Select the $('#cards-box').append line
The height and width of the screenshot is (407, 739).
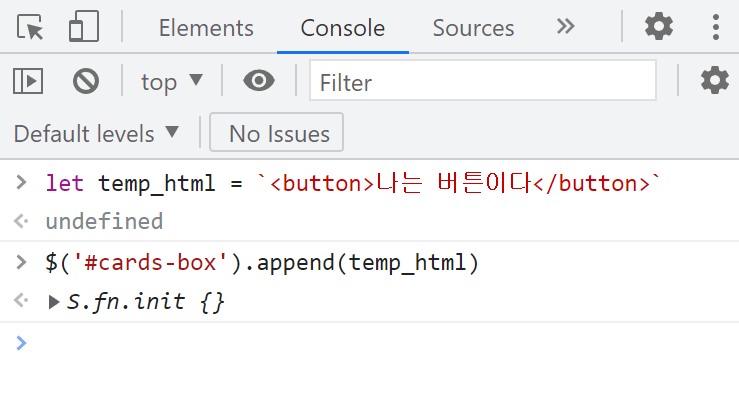(262, 262)
